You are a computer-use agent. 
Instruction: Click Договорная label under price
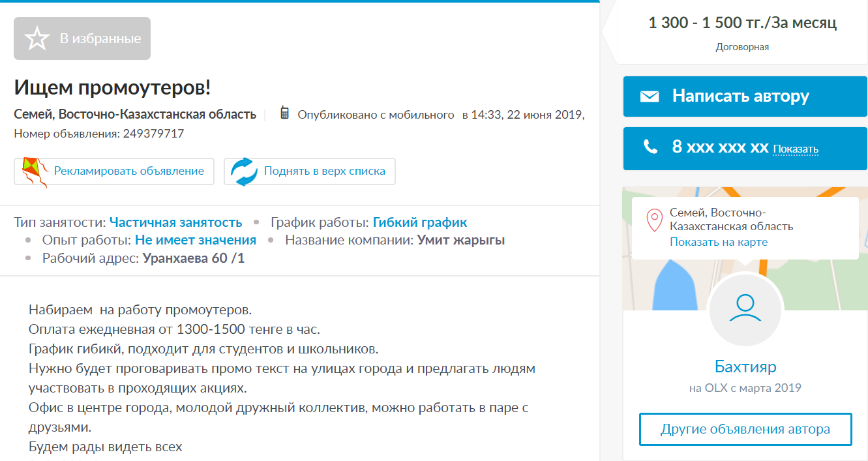point(742,47)
